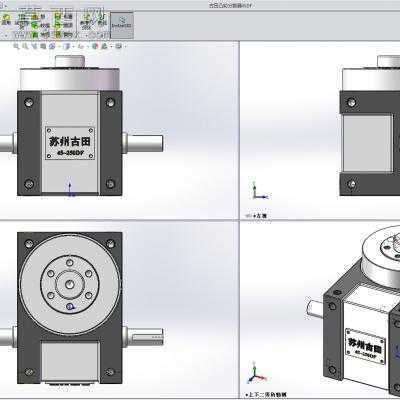Click the *上下二等角轴测 isometric view label
The image size is (400, 400).
point(266,395)
